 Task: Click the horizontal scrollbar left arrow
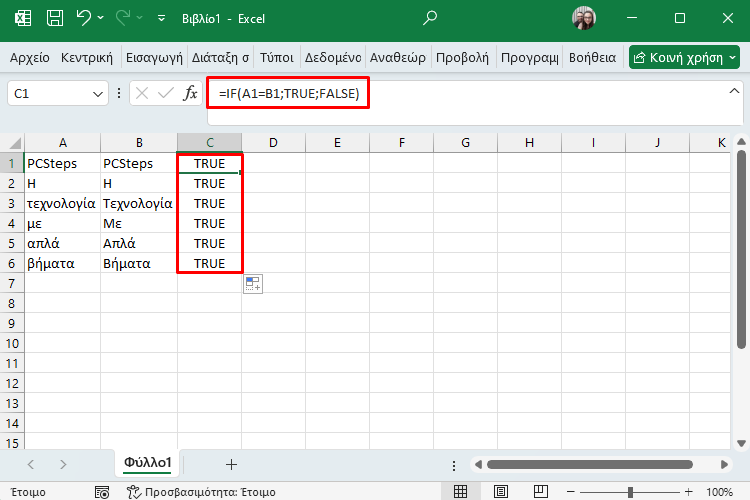[478, 464]
